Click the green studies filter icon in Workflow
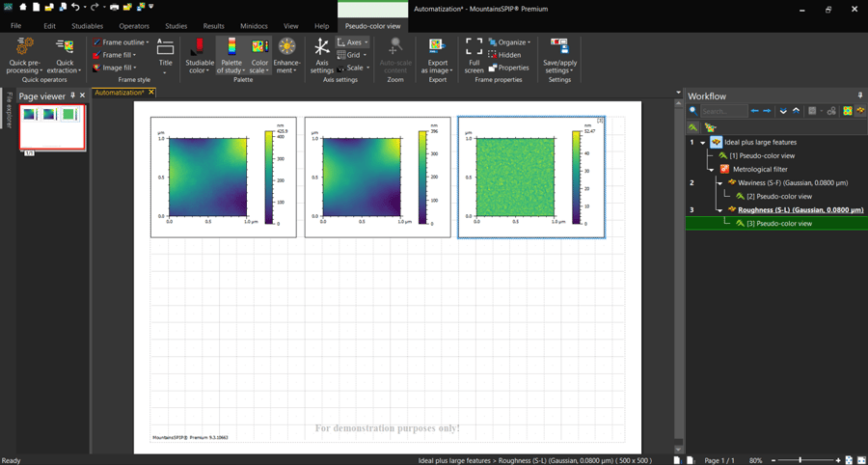The width and height of the screenshot is (868, 465). click(x=692, y=127)
